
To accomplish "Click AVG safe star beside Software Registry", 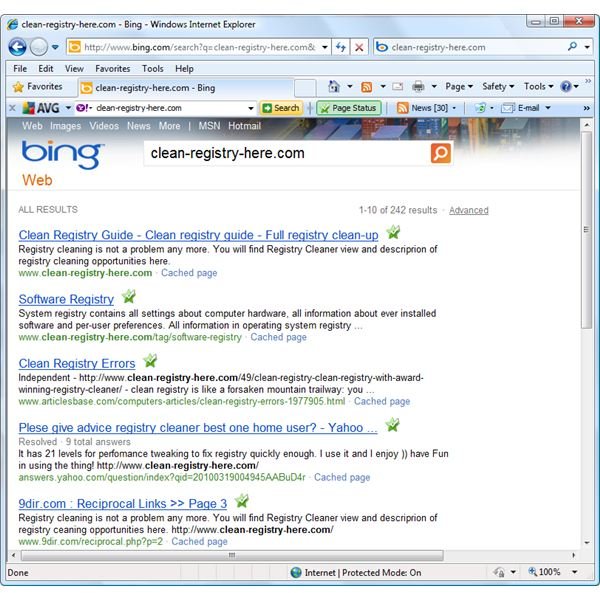I will (129, 296).
